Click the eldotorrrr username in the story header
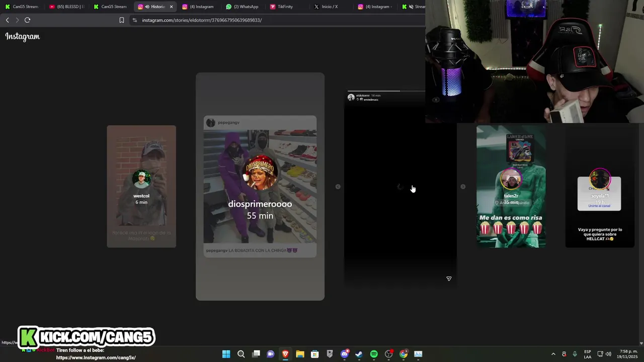This screenshot has width=644, height=362. pyautogui.click(x=363, y=96)
